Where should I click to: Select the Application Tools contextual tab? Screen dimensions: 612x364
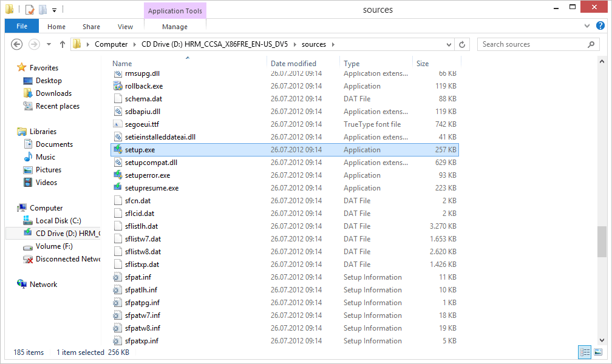pos(175,11)
